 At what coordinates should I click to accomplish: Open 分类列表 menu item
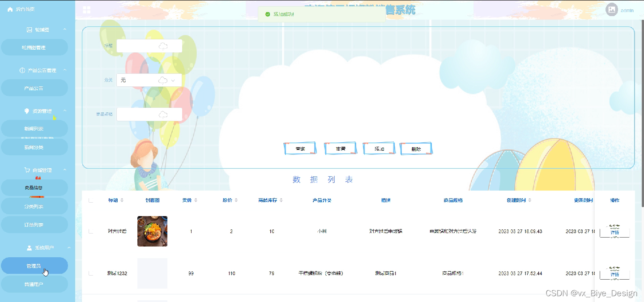tap(34, 207)
